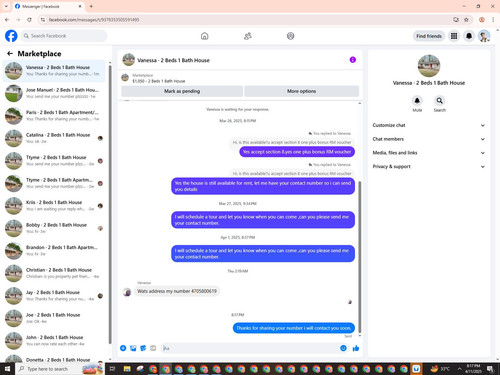Image resolution: width=500 pixels, height=375 pixels.
Task: Open Vanessa's listing thumbnail in right panel
Action: coord(429,66)
